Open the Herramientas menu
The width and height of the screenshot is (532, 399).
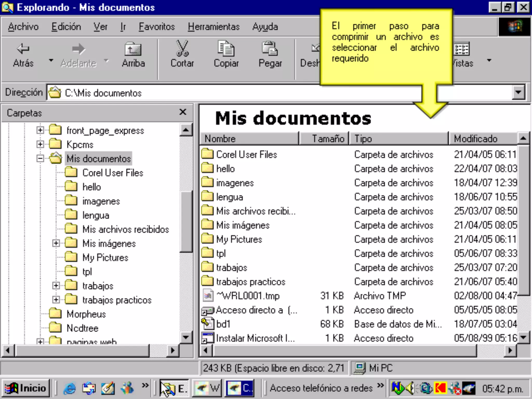[214, 27]
